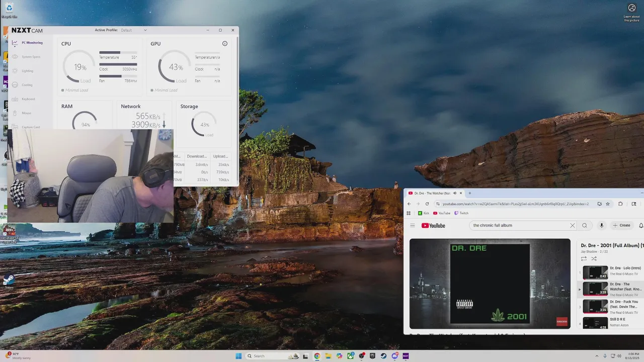The height and width of the screenshot is (362, 644).
Task: Play Dr. Dre - Lolo (Intro) from playlist
Action: pos(611,272)
